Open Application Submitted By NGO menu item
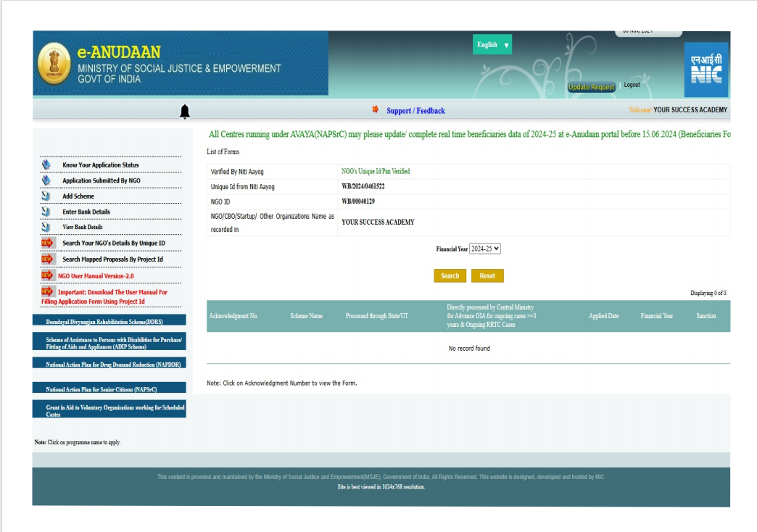The width and height of the screenshot is (757, 532). [102, 181]
